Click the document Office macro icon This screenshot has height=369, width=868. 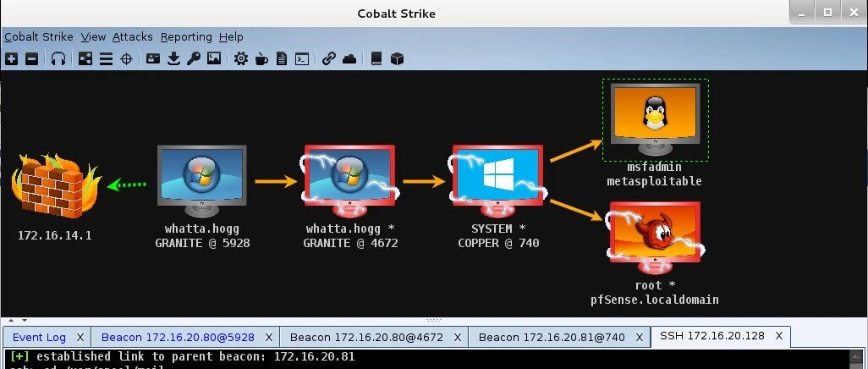coord(282,58)
